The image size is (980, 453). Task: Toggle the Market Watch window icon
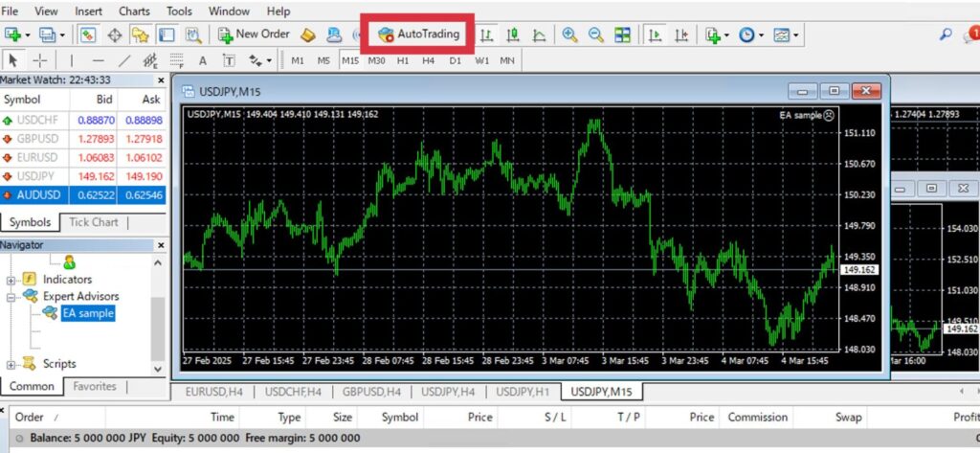pos(87,34)
